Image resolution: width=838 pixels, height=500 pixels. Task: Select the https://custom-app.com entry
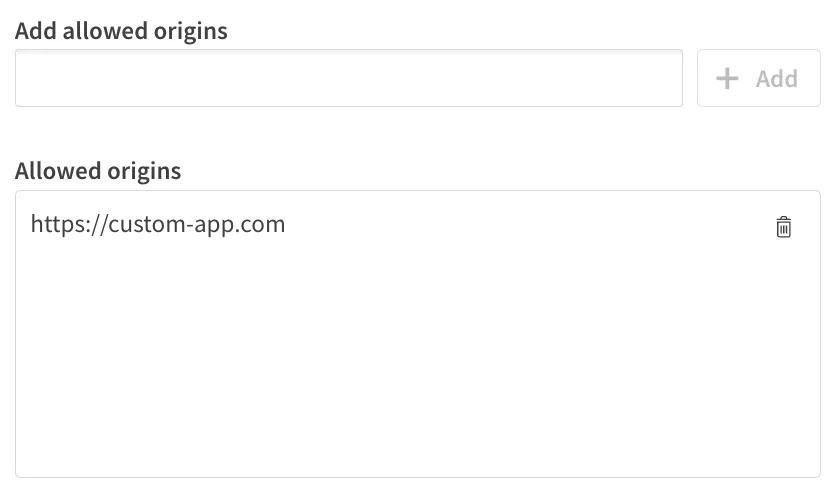[x=158, y=224]
